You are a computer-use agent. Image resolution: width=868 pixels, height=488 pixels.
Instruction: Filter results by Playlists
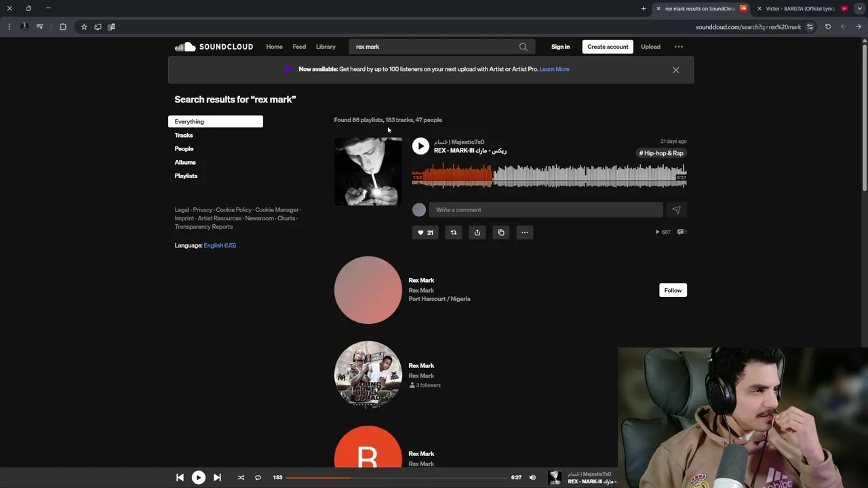pos(186,176)
